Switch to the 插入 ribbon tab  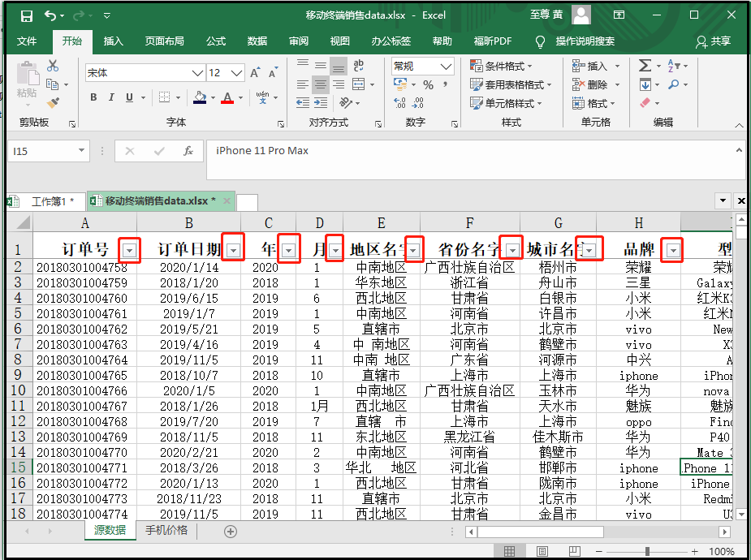(x=113, y=41)
